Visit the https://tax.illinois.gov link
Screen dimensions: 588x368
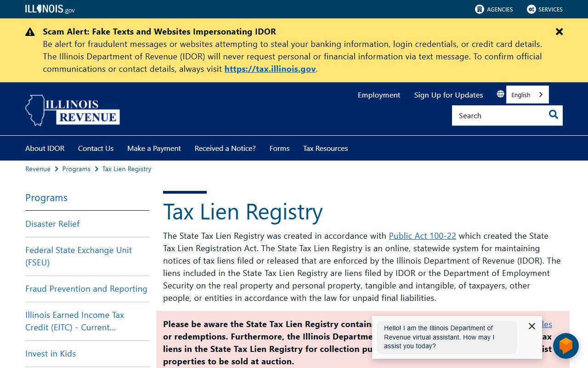(x=270, y=69)
